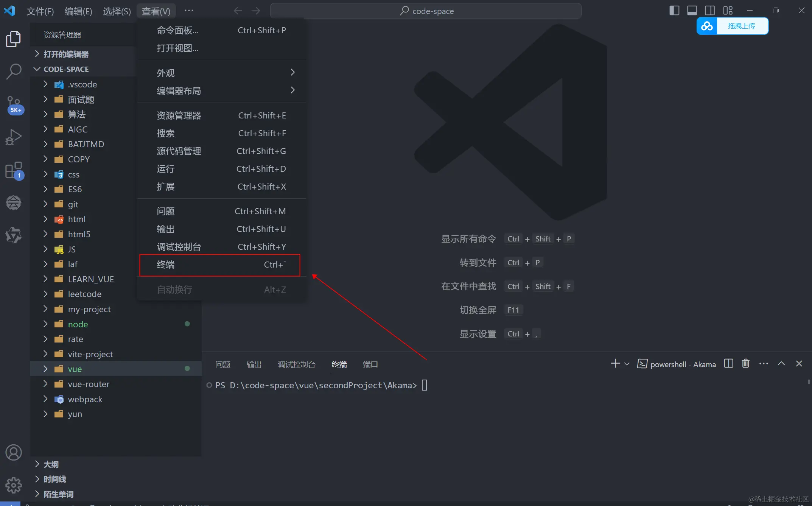This screenshot has width=812, height=506.
Task: Kill terminal using the trash icon
Action: pyautogui.click(x=745, y=364)
